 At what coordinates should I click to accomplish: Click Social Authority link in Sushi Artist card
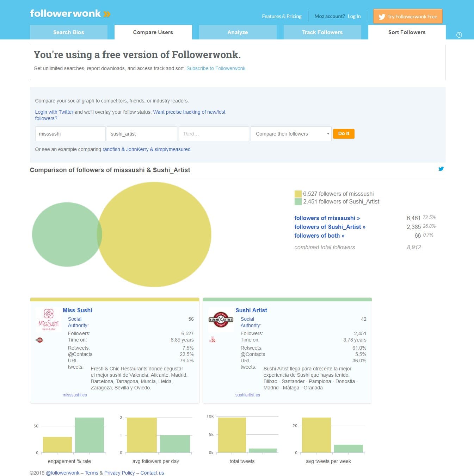point(251,322)
